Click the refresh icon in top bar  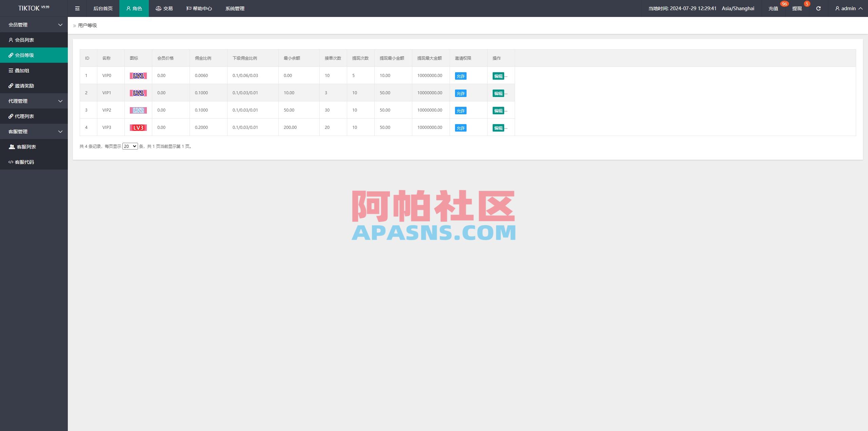818,8
